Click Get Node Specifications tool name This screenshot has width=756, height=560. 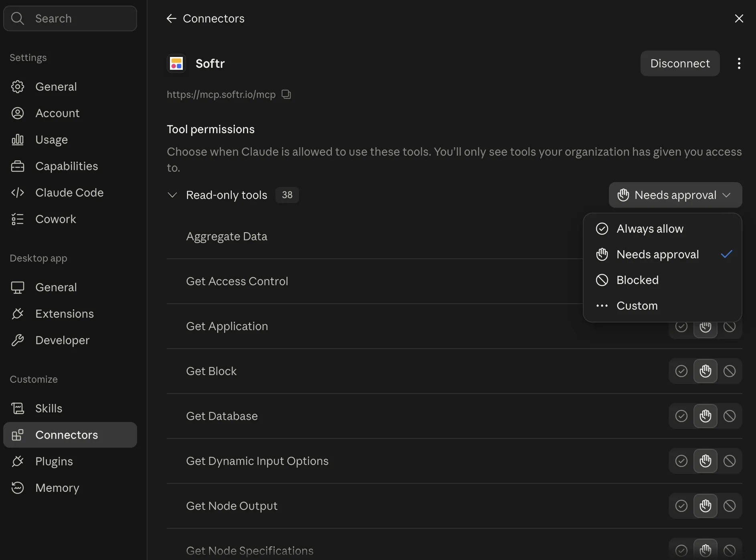(250, 551)
